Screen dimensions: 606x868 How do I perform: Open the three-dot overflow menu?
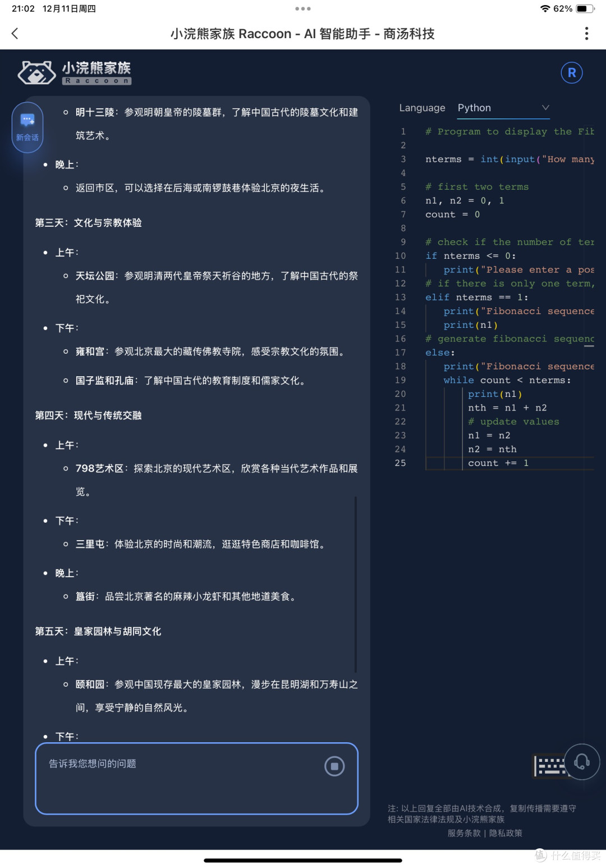pyautogui.click(x=586, y=34)
